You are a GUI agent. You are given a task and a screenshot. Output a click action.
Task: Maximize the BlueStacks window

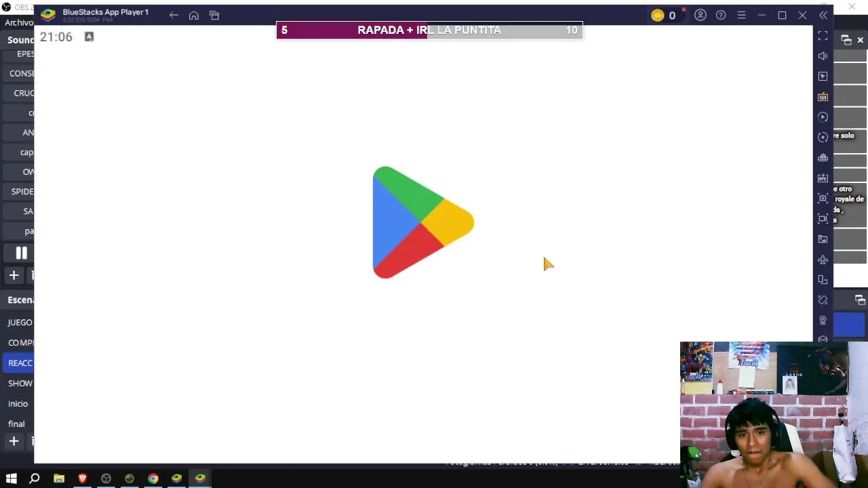[782, 15]
